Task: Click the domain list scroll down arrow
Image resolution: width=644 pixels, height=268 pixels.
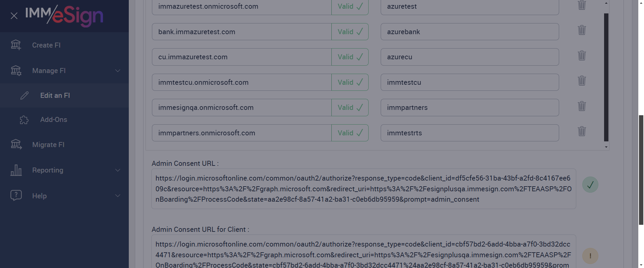Action: 606,147
